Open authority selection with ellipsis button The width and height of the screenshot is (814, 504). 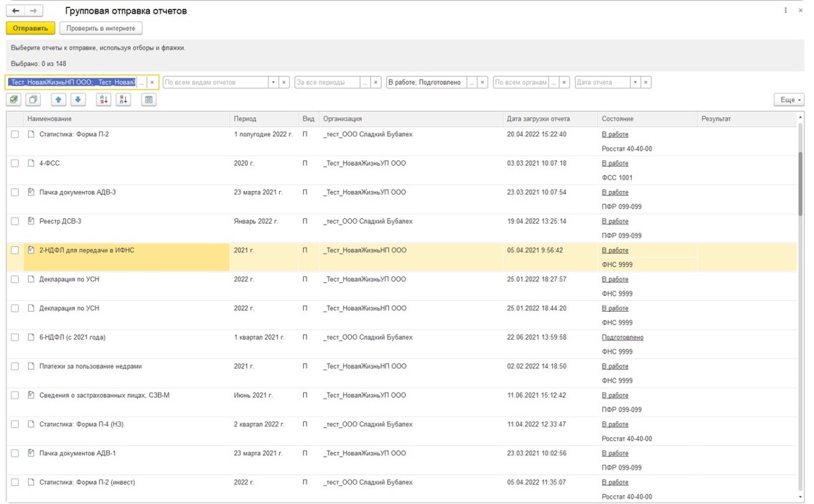[554, 82]
